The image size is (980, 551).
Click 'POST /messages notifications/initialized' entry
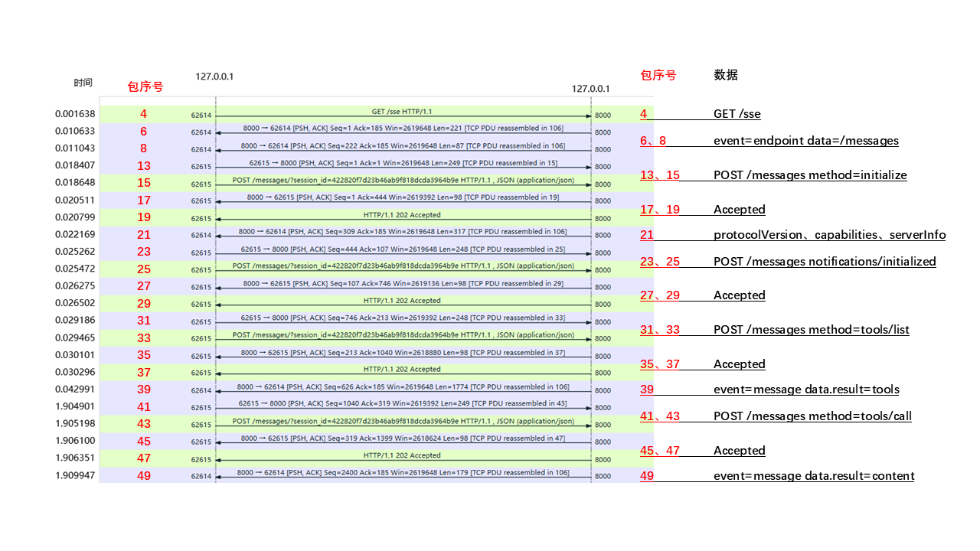pyautogui.click(x=825, y=261)
